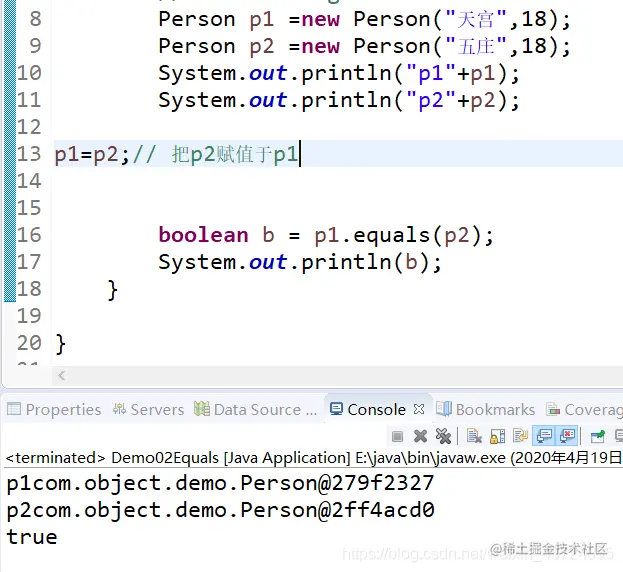Click line number 16 in the gutter
The image size is (623, 572).
(x=29, y=235)
